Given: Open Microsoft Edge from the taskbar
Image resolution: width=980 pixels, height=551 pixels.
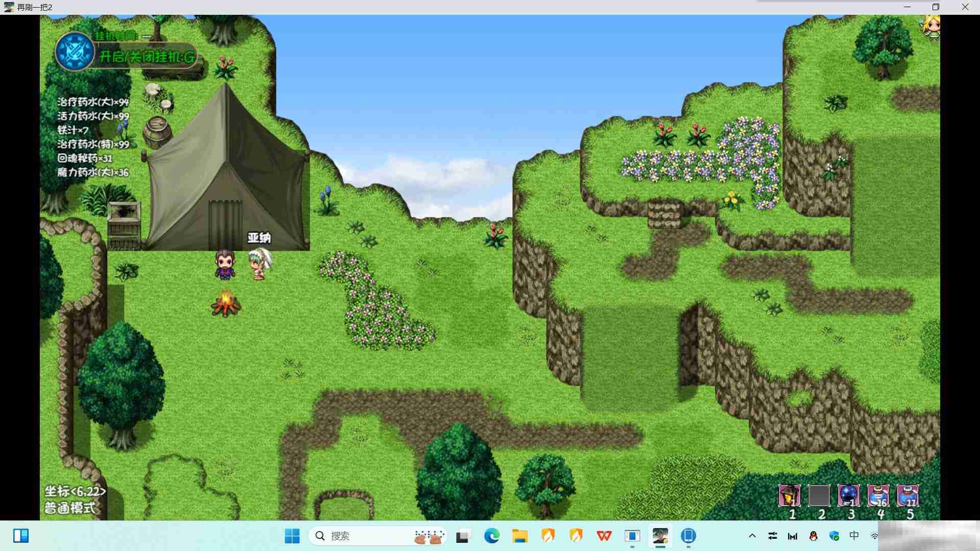Looking at the screenshot, I should [x=492, y=536].
